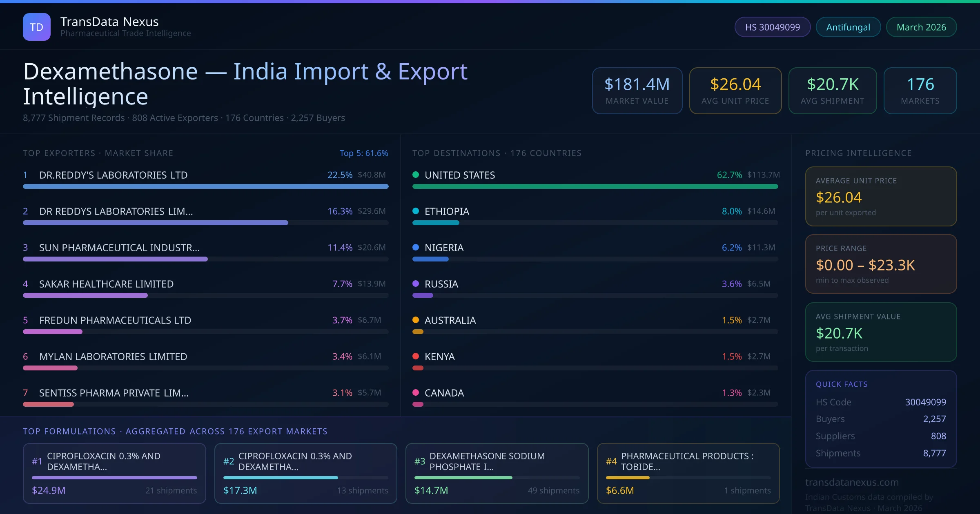The width and height of the screenshot is (980, 514).
Task: Select the HS 30049099 tag
Action: coord(772,27)
